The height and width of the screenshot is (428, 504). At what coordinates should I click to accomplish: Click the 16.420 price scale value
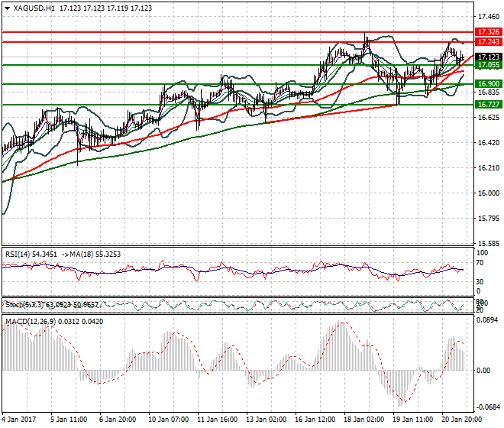[489, 143]
